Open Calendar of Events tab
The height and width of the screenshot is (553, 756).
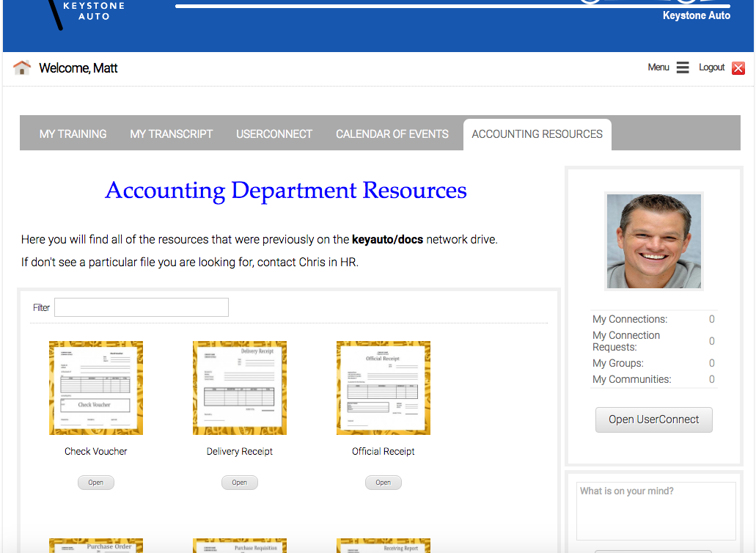(x=392, y=134)
